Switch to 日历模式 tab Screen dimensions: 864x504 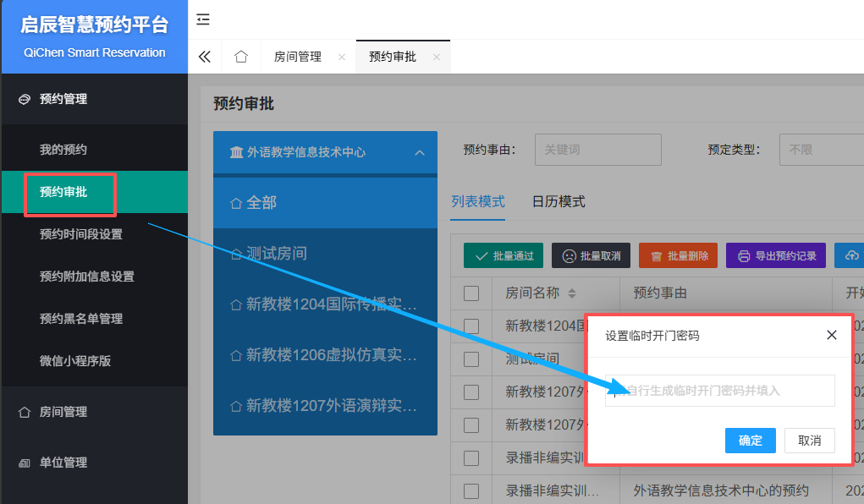point(559,202)
